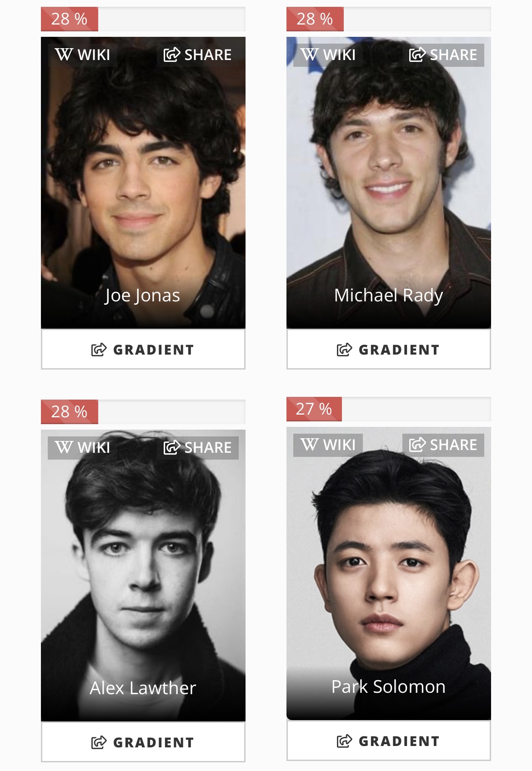Click the Park Solomon name label
Screen dimensions: 532x771
tap(388, 686)
